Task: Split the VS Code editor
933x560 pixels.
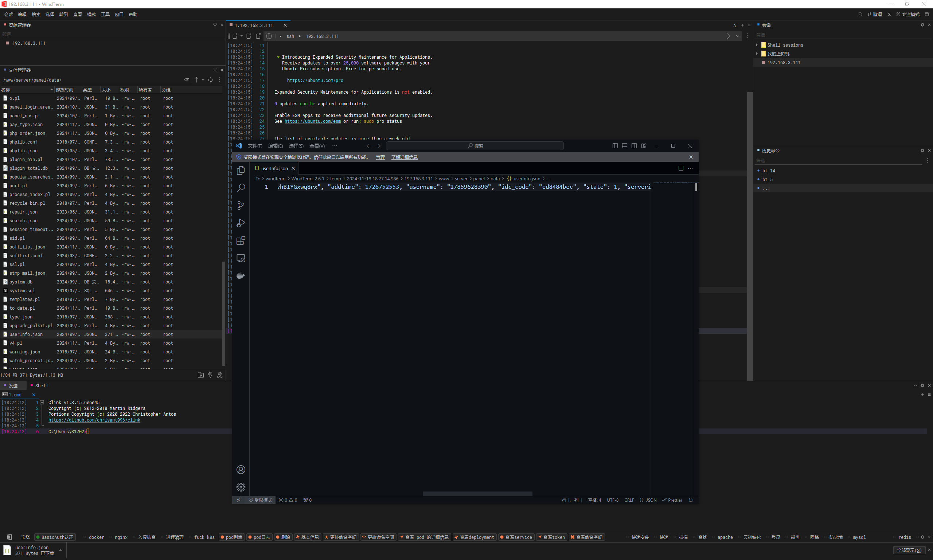Action: point(681,168)
